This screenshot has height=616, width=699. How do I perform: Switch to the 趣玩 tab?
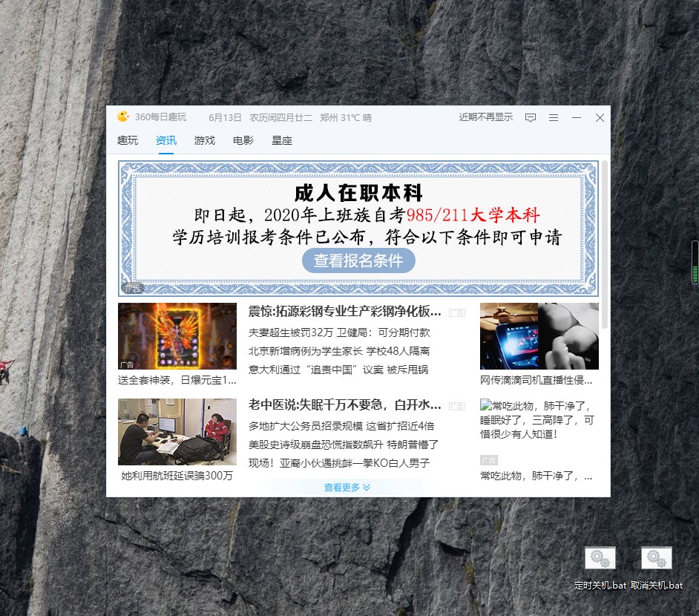pos(127,140)
